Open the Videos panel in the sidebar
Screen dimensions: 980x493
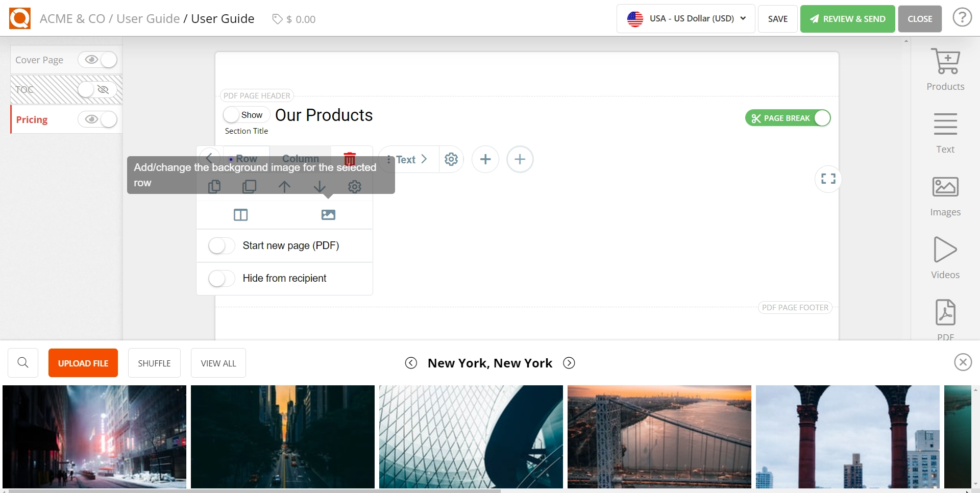(945, 256)
